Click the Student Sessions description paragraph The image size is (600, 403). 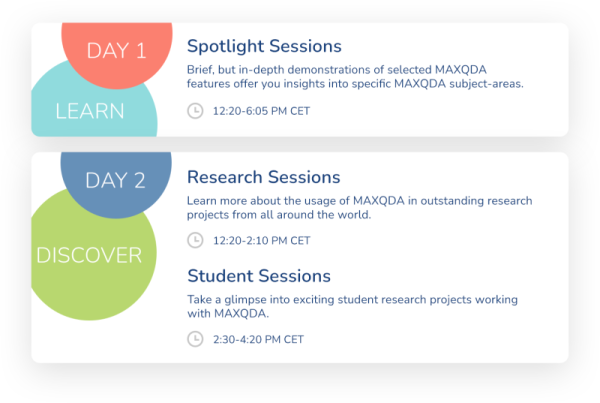point(352,307)
